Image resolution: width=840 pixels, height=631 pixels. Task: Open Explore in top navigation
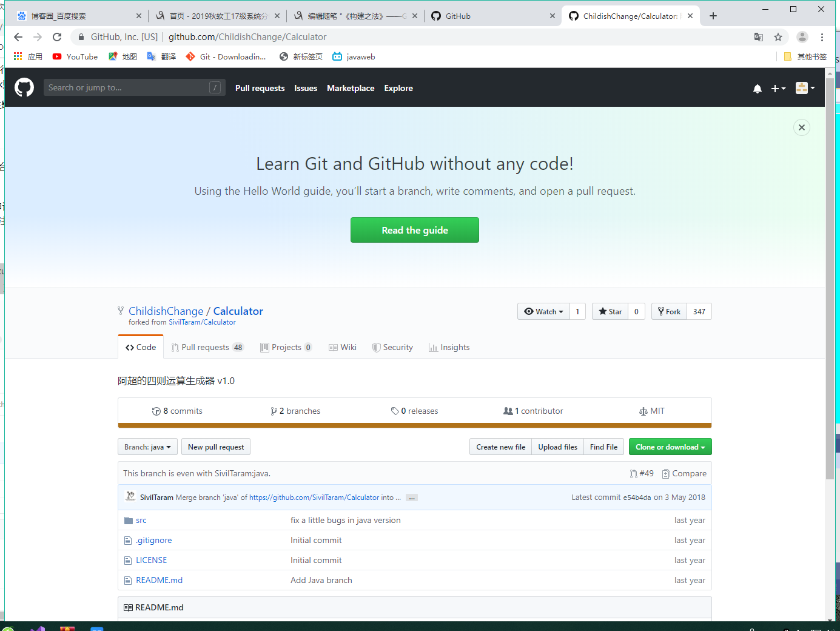pos(398,88)
